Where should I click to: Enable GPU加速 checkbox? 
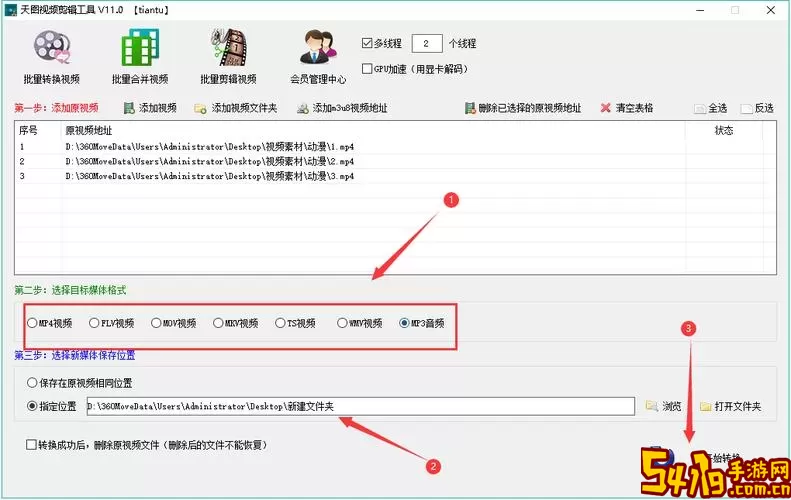pyautogui.click(x=367, y=69)
